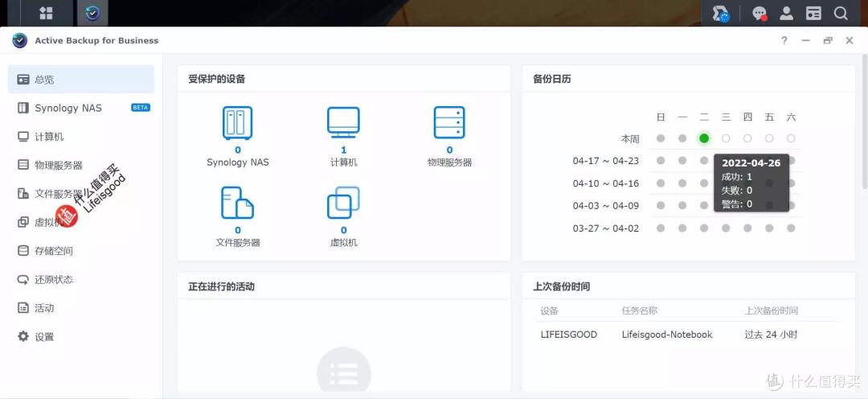Click the 虚拟机 device icon

pyautogui.click(x=343, y=203)
